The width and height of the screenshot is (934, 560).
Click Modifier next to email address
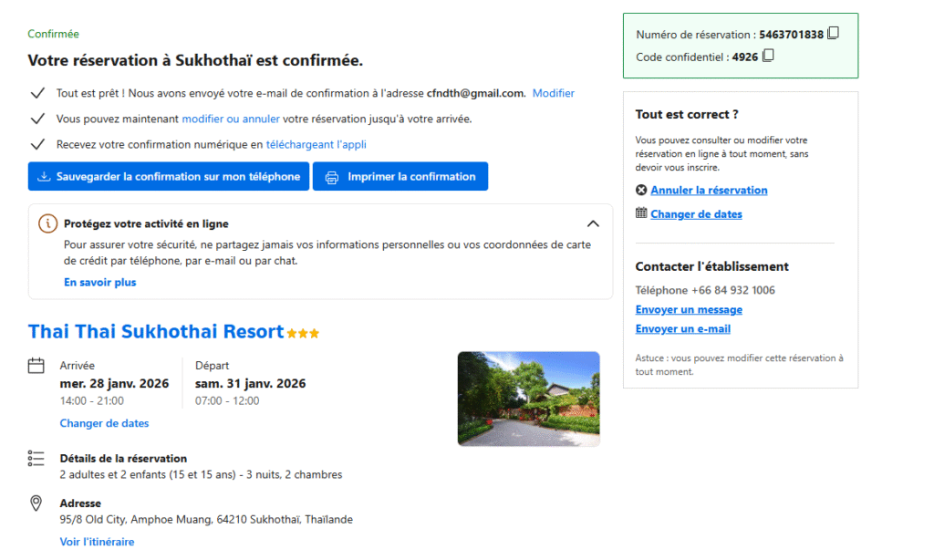554,93
